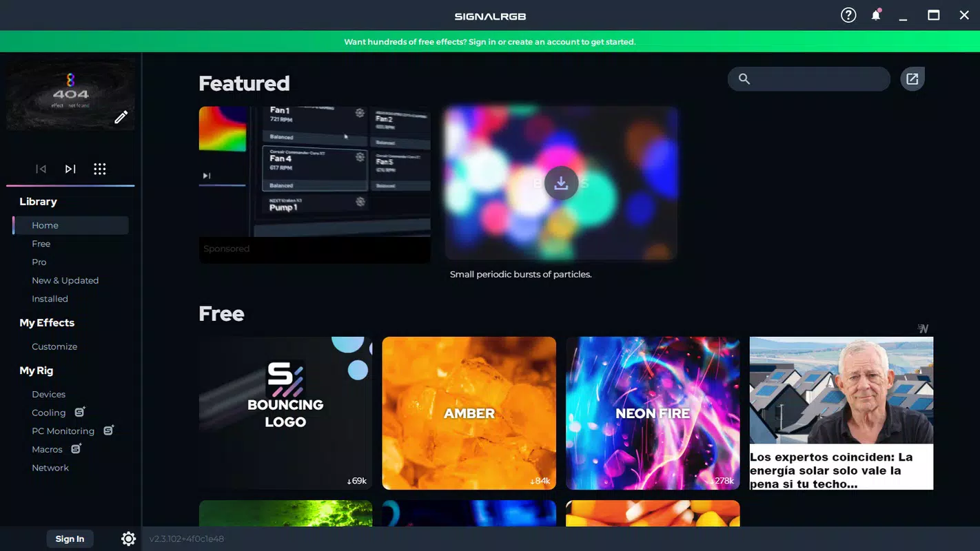Open settings gear in bottom bar
Viewport: 980px width, 551px height.
(128, 539)
